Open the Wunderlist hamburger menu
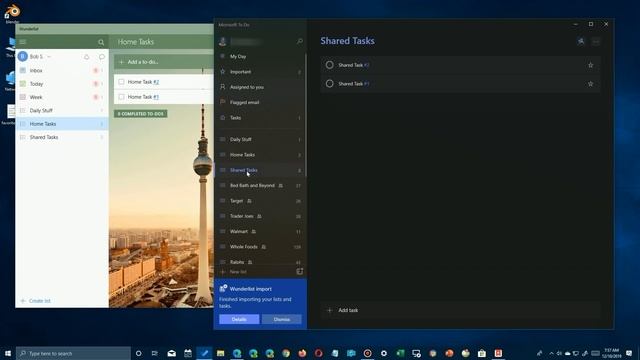 22,42
